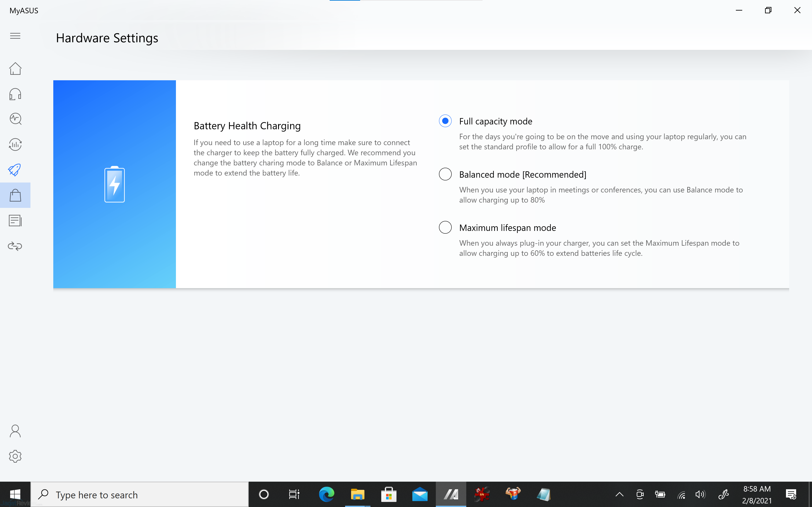Open the notification action center
Screen dimensions: 812x507
[x=791, y=494]
